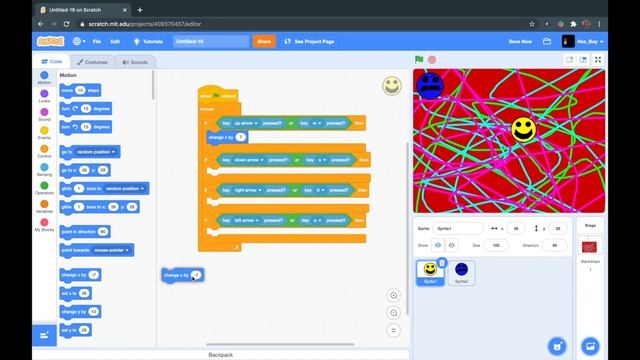
Task: Open See Project Page
Action: click(x=310, y=41)
